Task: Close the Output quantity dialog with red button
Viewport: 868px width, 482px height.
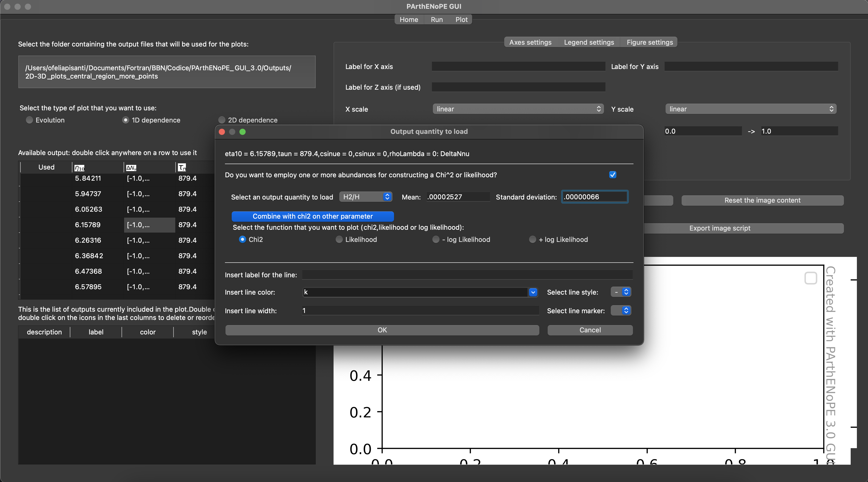Action: point(222,132)
